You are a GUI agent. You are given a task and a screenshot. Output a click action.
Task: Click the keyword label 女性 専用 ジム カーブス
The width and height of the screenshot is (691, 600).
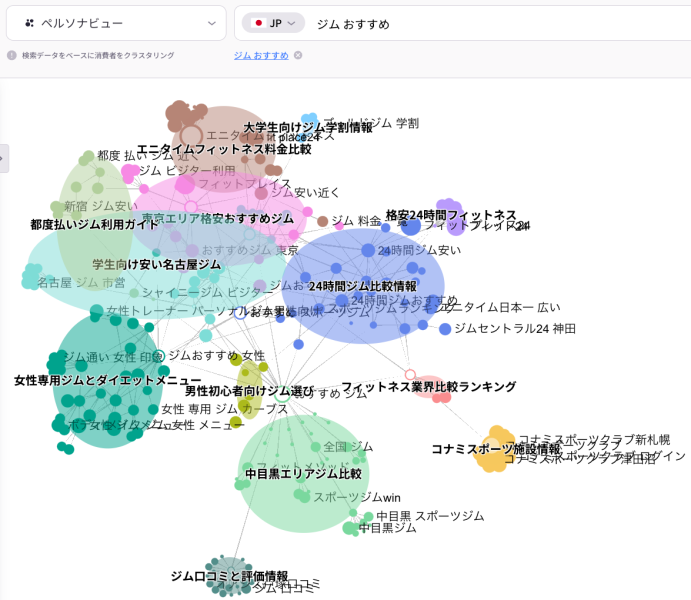click(x=224, y=409)
